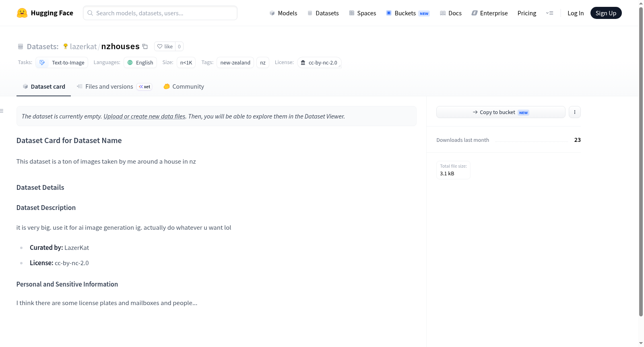Click 'Downloads last month' text
This screenshot has width=644, height=347.
pos(462,140)
